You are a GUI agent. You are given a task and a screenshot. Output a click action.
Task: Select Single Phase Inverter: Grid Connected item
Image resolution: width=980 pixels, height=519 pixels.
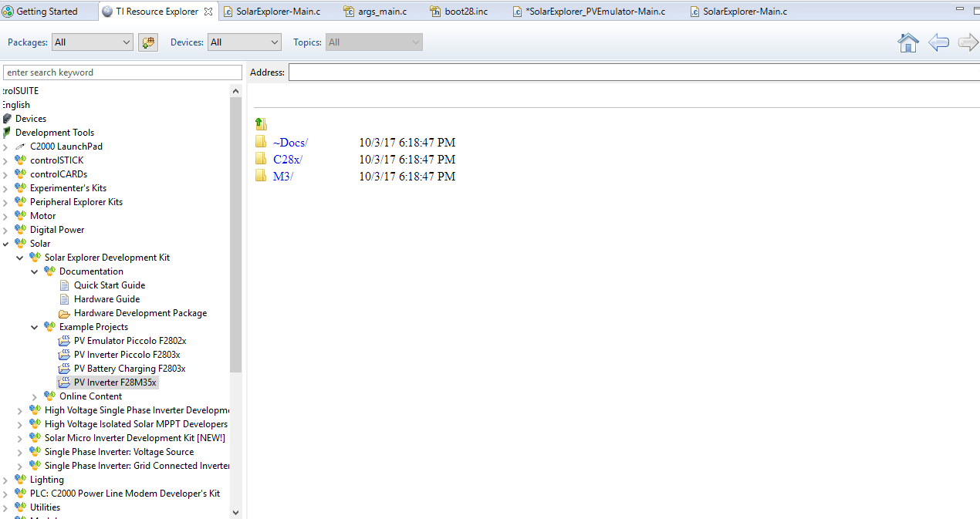pyautogui.click(x=137, y=466)
